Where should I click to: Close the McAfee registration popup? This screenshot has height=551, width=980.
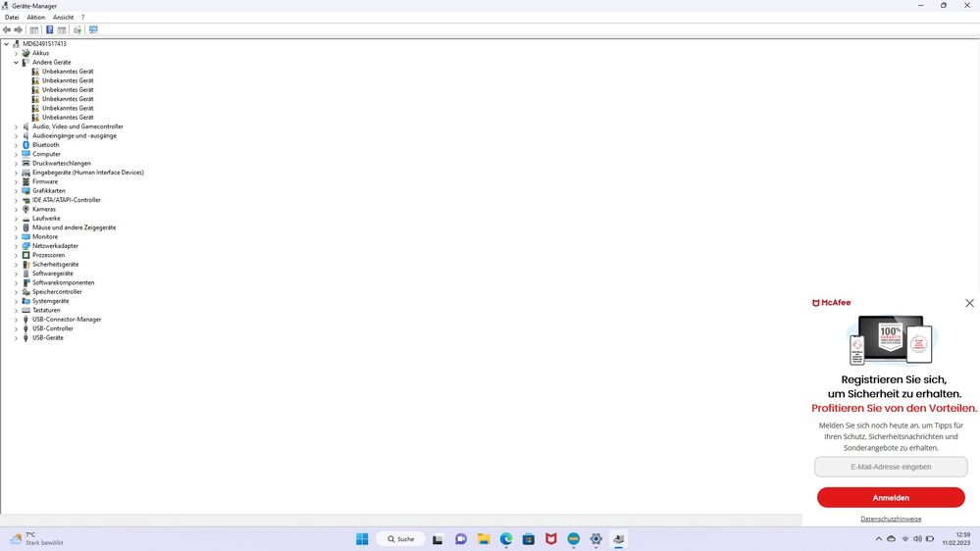(x=969, y=303)
